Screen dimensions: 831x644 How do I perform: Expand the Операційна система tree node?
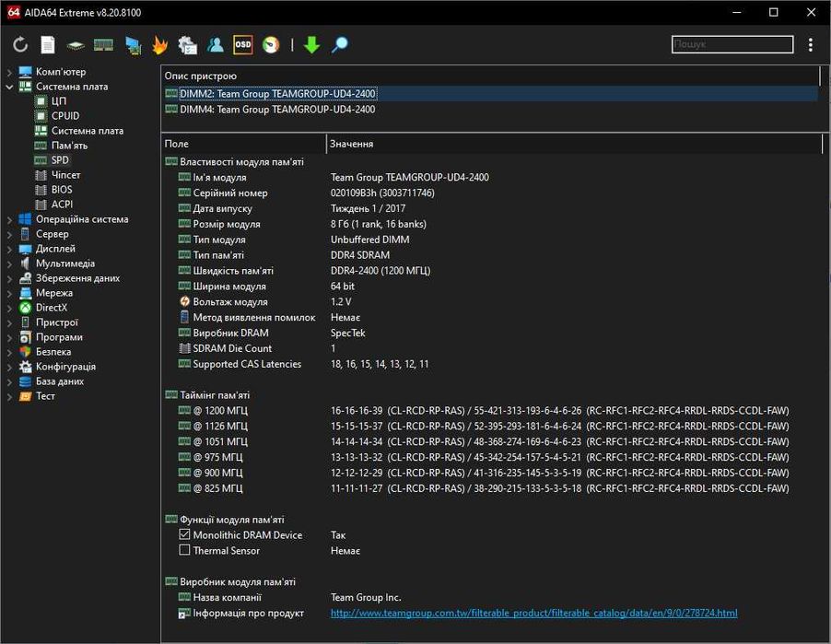[x=9, y=219]
